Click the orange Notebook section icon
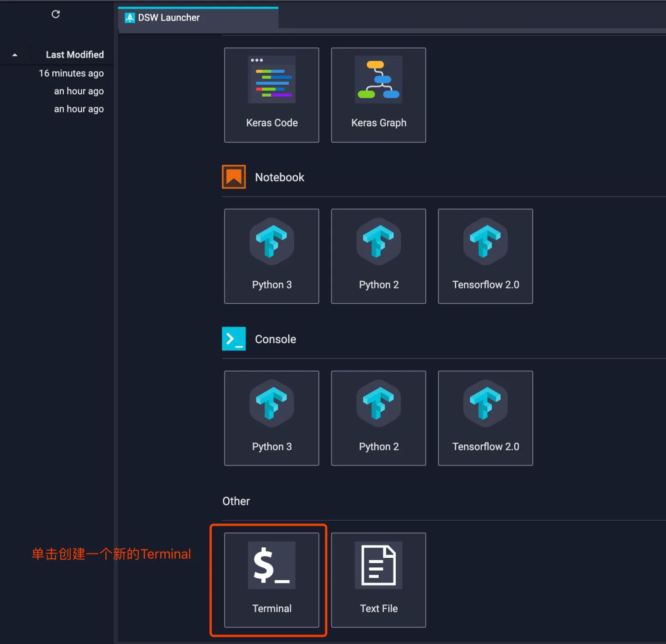Viewport: 666px width, 644px height. (x=234, y=177)
